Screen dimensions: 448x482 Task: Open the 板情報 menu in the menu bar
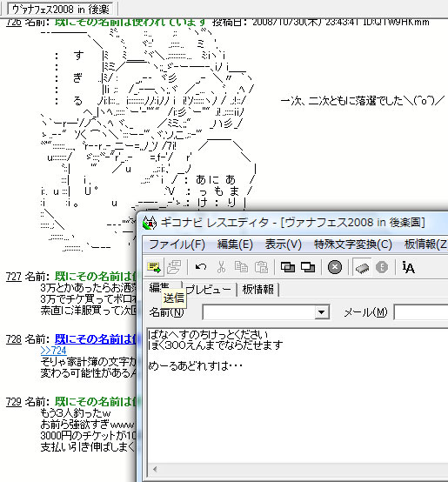(x=426, y=244)
